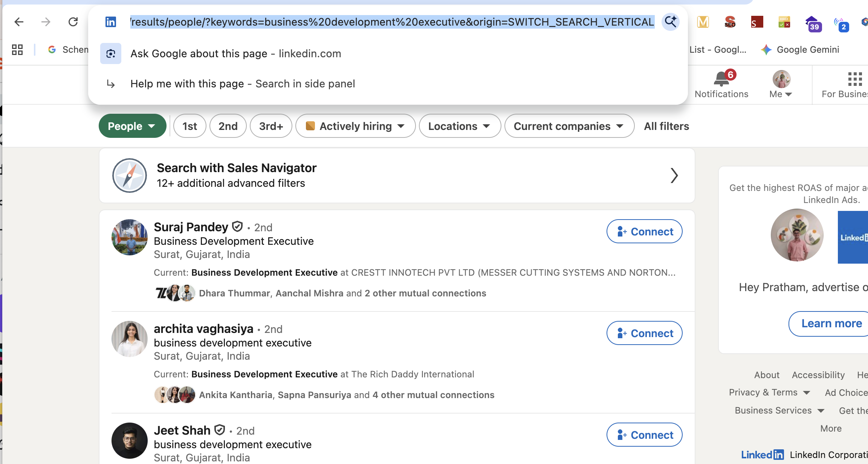The image size is (868, 464).
Task: Connect with Suraj Pandey
Action: (644, 231)
